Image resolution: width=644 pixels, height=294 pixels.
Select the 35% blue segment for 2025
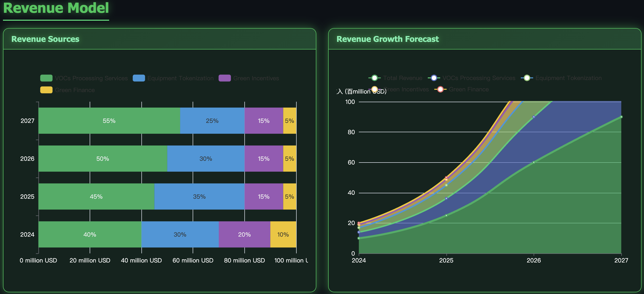199,196
